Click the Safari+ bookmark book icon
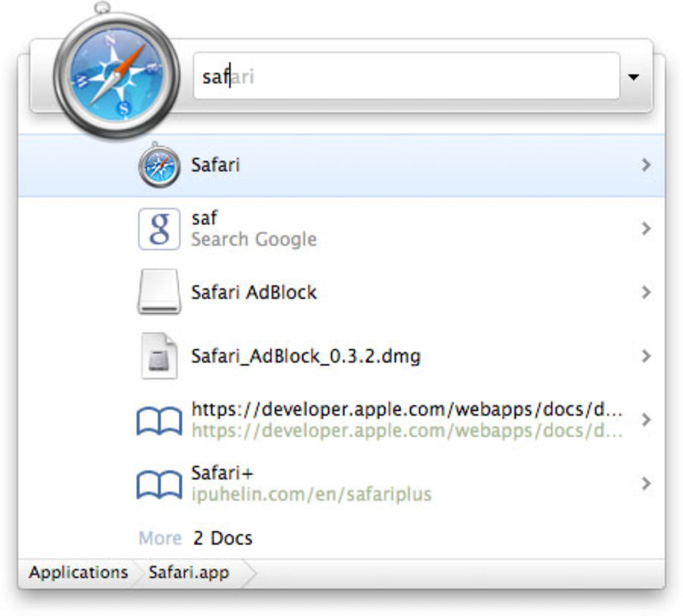683x616 pixels. (x=159, y=484)
